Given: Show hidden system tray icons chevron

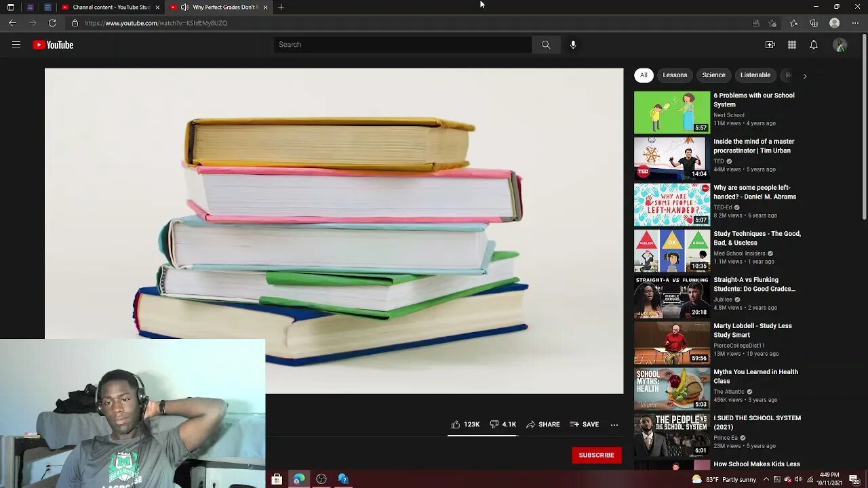Looking at the screenshot, I should [767, 479].
